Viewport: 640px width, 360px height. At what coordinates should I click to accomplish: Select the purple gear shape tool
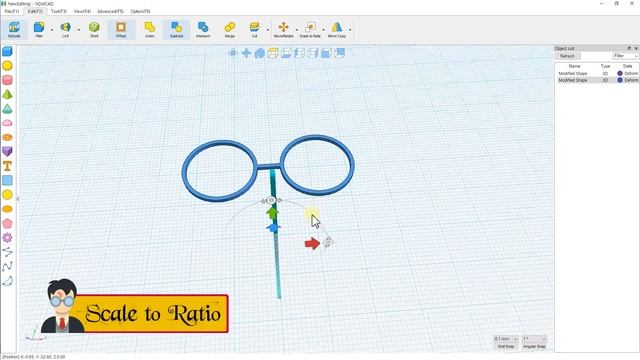7,238
